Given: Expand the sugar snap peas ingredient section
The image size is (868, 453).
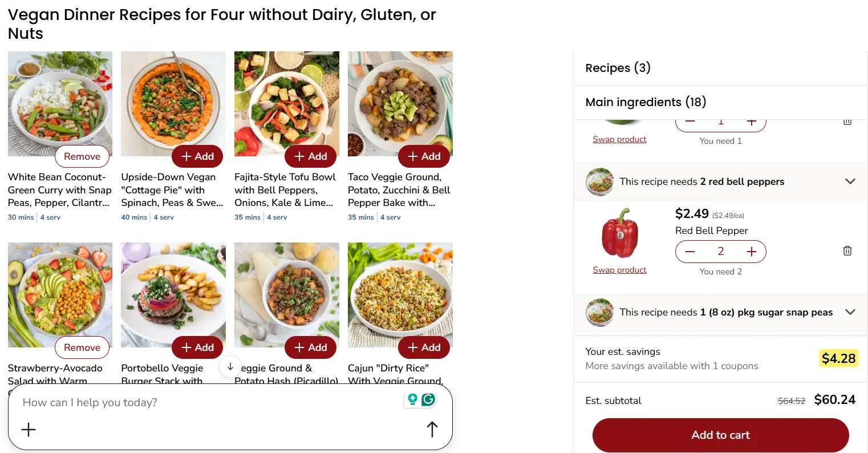Looking at the screenshot, I should pyautogui.click(x=850, y=312).
